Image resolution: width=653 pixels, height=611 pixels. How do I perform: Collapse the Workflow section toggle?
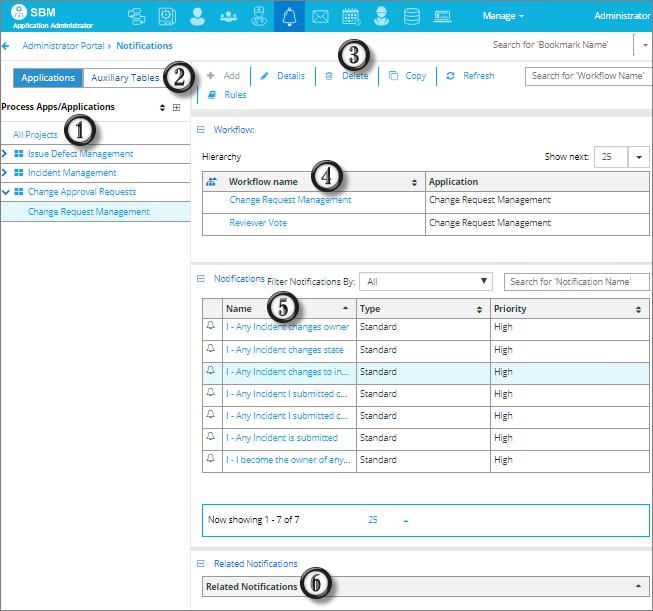point(201,130)
